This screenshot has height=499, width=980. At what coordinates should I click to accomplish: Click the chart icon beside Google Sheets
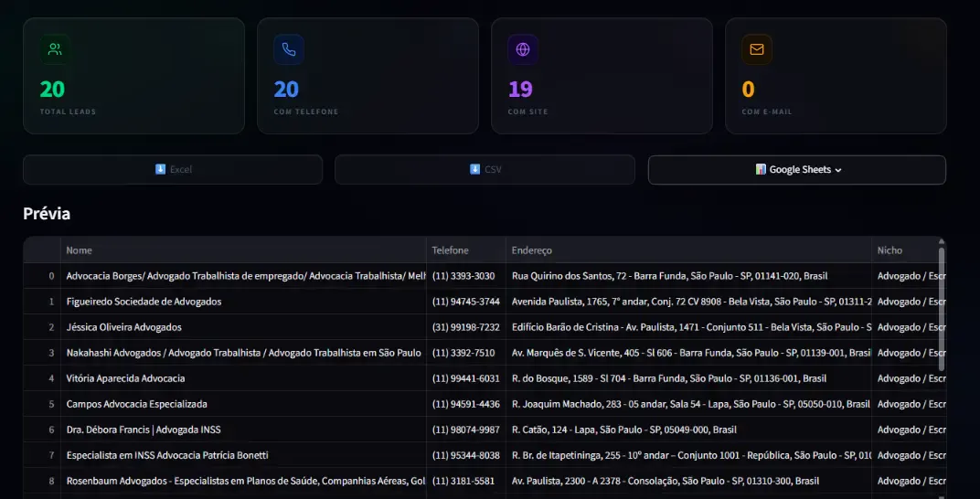tap(761, 169)
